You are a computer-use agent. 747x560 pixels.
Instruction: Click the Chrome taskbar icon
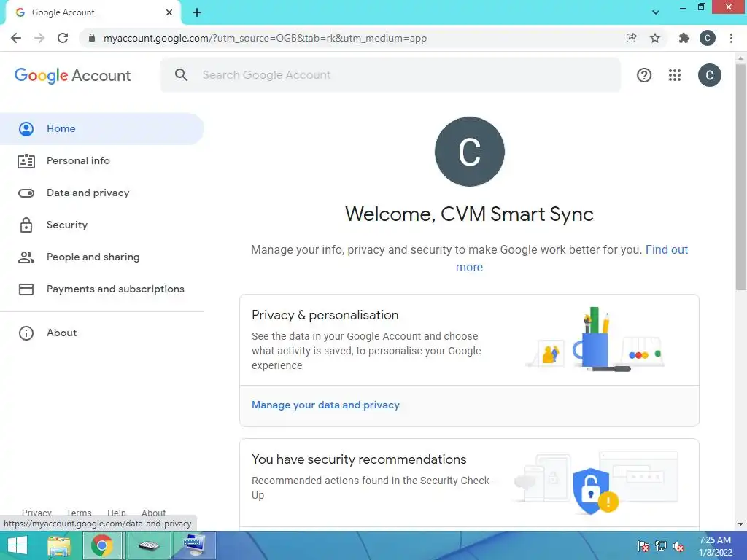tap(102, 545)
